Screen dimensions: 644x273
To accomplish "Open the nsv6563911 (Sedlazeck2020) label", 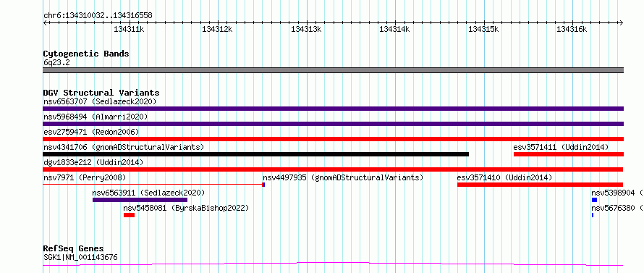I will pyautogui.click(x=148, y=193).
